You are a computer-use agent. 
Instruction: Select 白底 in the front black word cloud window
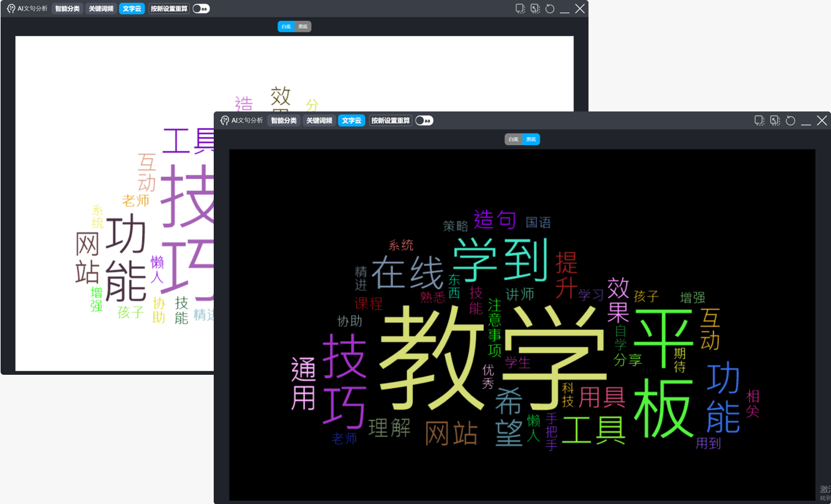click(x=513, y=140)
